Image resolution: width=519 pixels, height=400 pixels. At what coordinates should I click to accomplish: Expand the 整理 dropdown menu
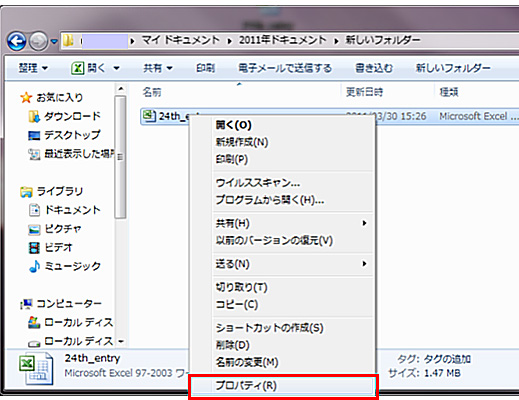point(33,68)
